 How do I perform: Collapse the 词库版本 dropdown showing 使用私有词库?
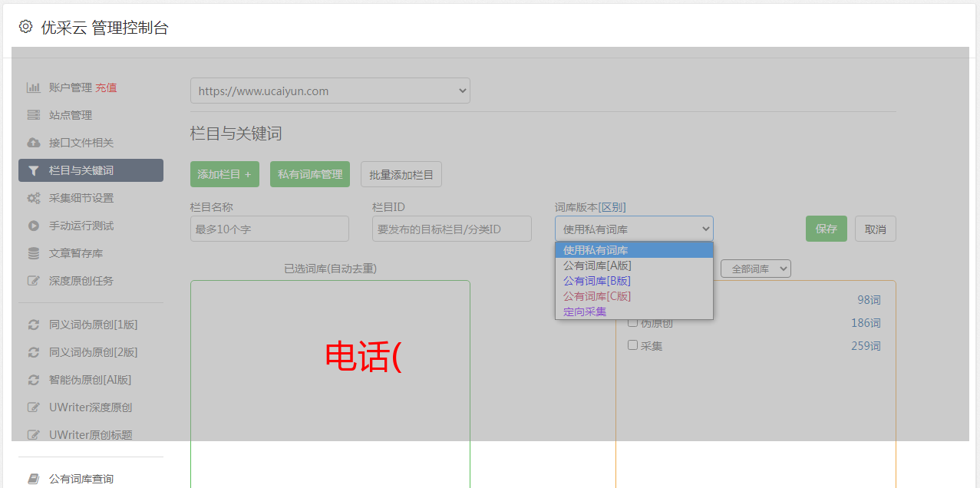[634, 229]
